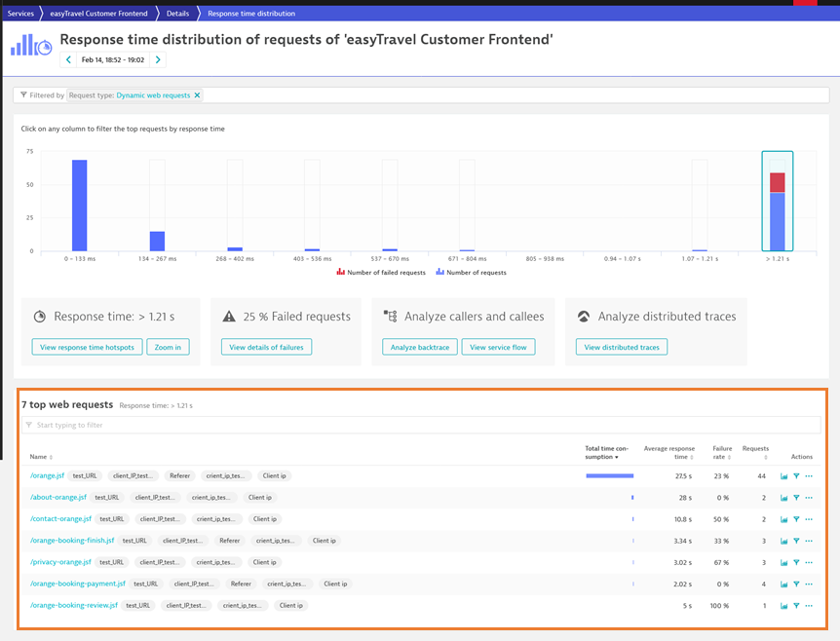The height and width of the screenshot is (641, 840).
Task: Focus the Start typing to filter field
Action: pyautogui.click(x=421, y=425)
